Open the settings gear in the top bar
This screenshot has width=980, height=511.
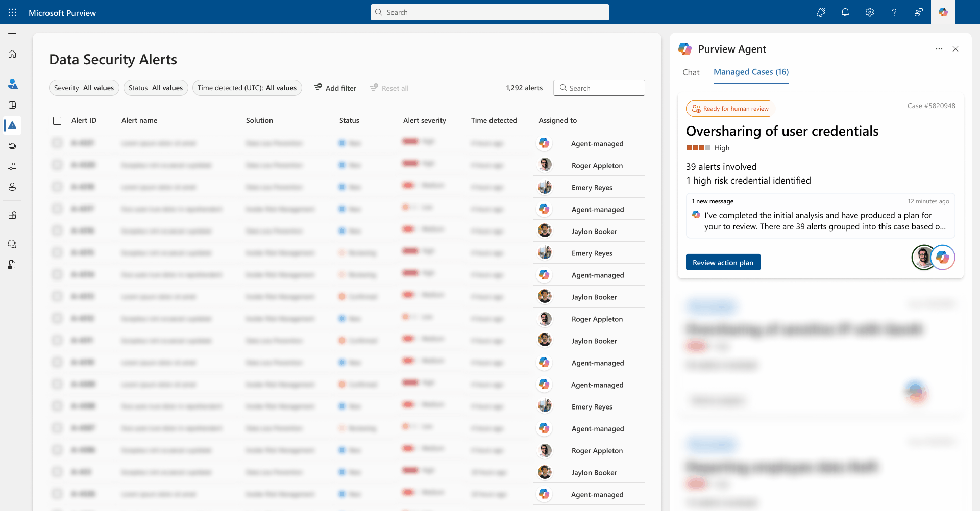(x=870, y=12)
